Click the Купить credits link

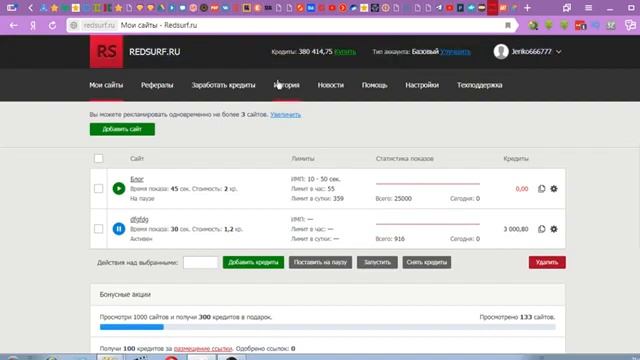coord(345,52)
